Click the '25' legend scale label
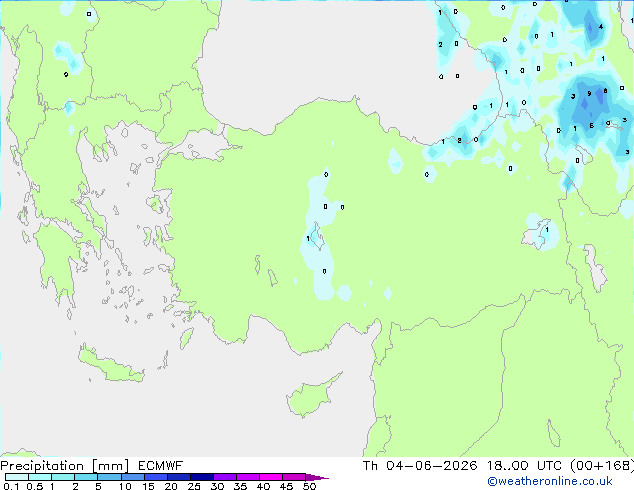Screen dimensions: 634x490 click(x=194, y=486)
